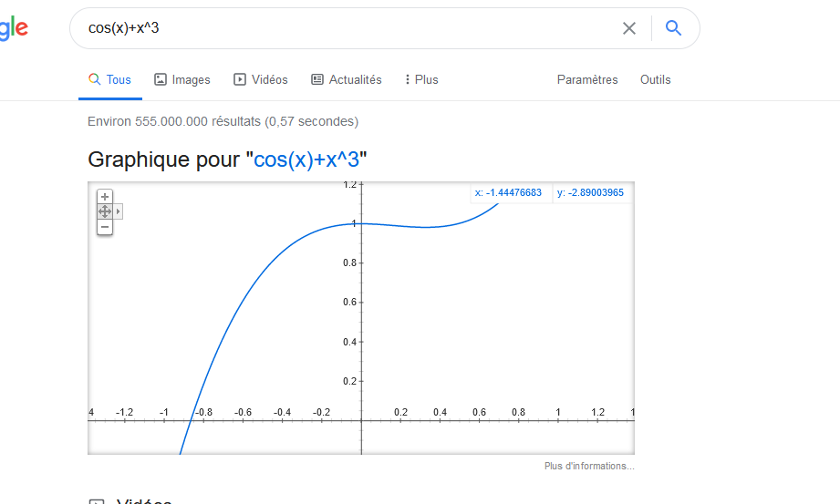The height and width of the screenshot is (504, 840).
Task: Expand the graph zoom options arrow
Action: coord(119,211)
